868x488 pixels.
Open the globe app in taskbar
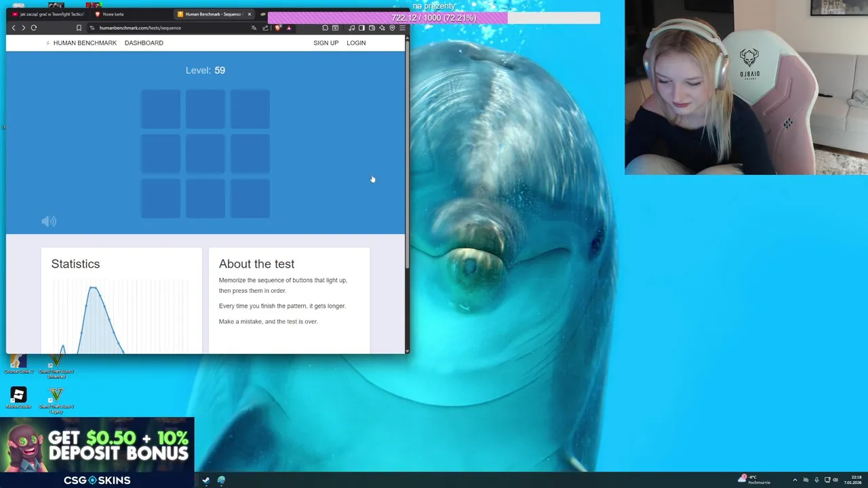click(x=221, y=481)
